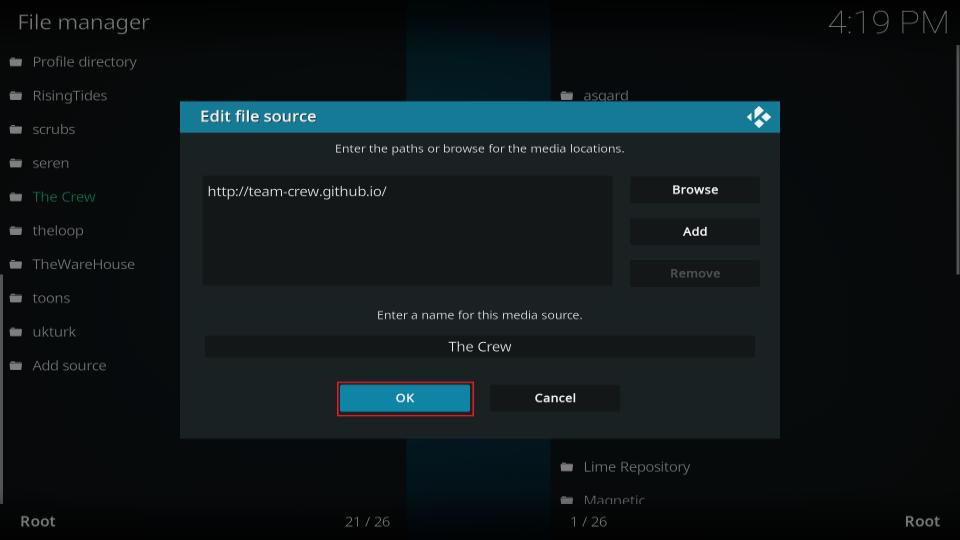This screenshot has height=540, width=960.
Task: Select 'Lime Repository' in the right pane
Action: 637,467
